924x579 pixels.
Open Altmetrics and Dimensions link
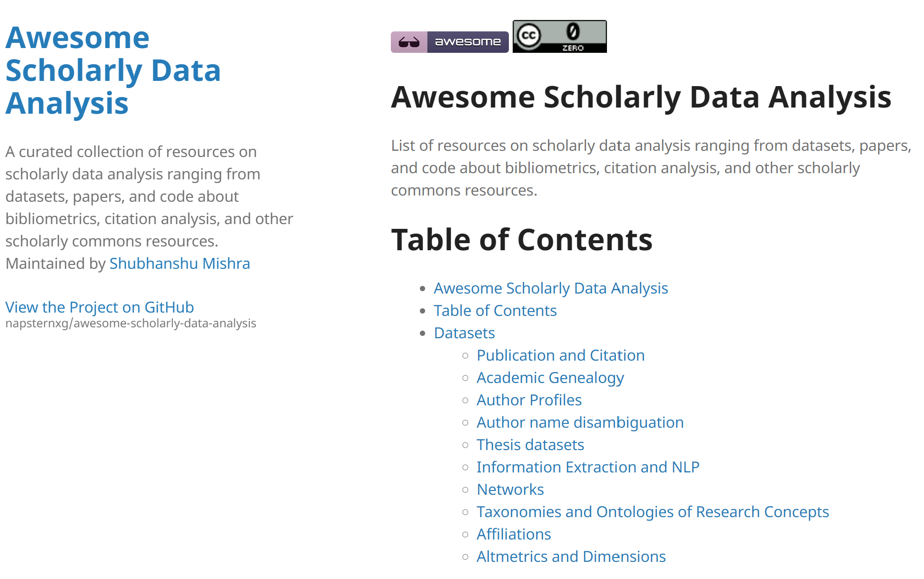pyautogui.click(x=571, y=557)
